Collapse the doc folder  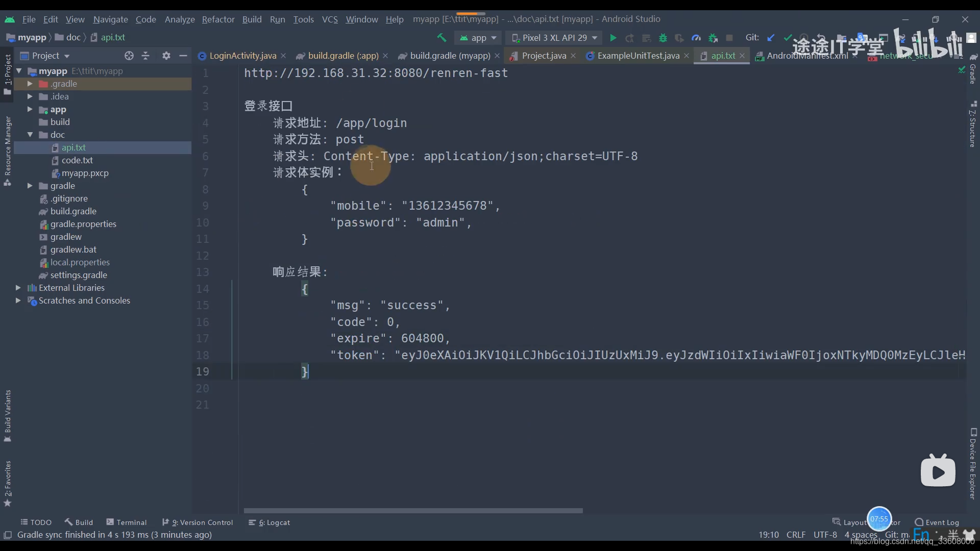tap(30, 135)
